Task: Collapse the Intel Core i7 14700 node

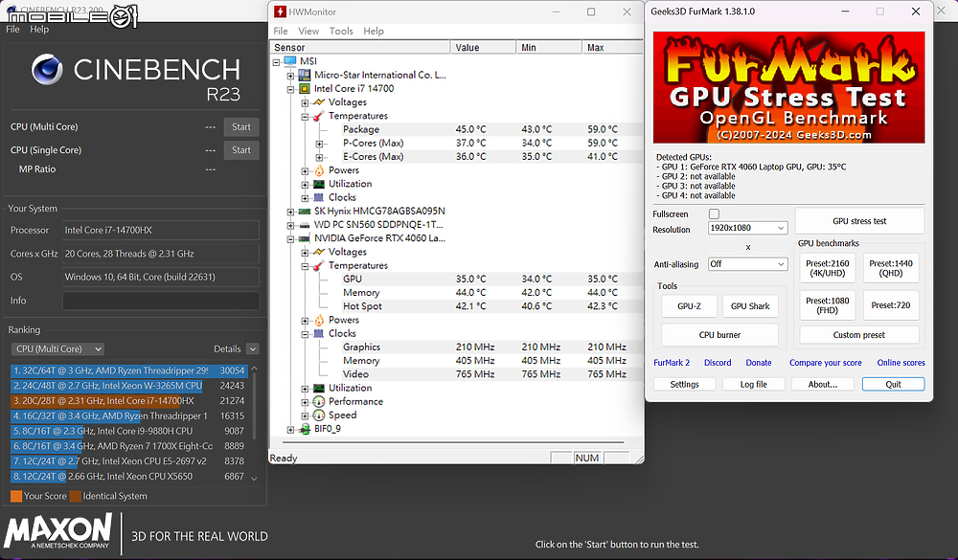Action: pyautogui.click(x=291, y=89)
